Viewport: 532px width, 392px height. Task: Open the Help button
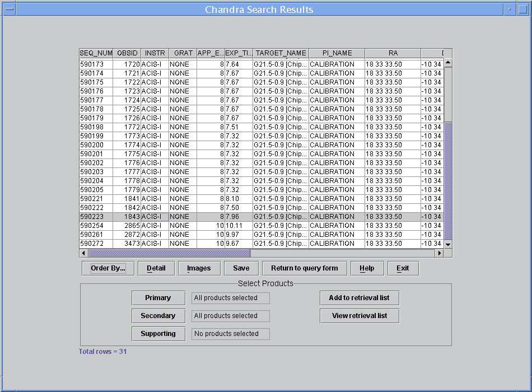coord(367,268)
